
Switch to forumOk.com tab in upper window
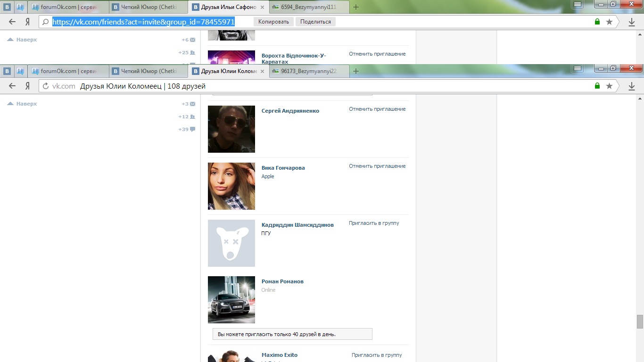click(69, 7)
